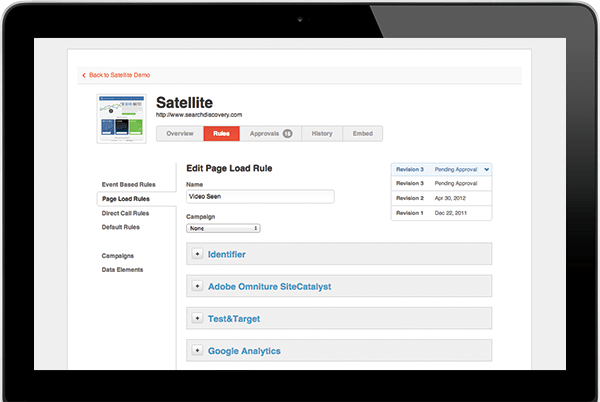This screenshot has height=402, width=600.
Task: Go to Default Rules in sidebar
Action: tap(121, 227)
